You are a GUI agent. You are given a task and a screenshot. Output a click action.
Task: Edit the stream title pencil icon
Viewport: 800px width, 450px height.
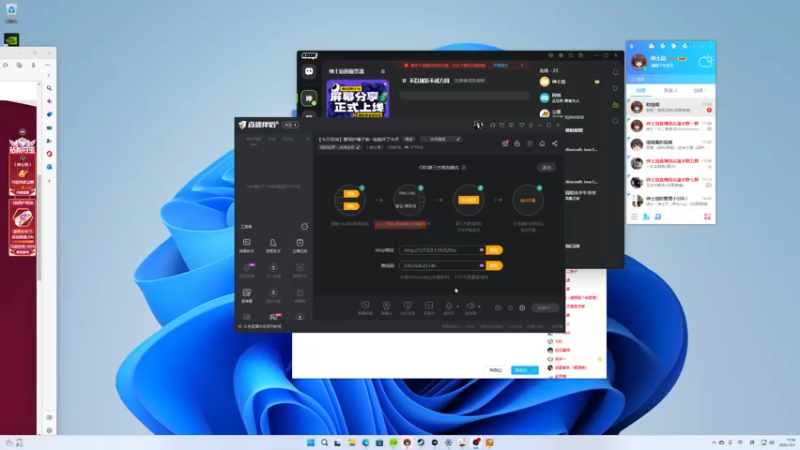(x=458, y=139)
